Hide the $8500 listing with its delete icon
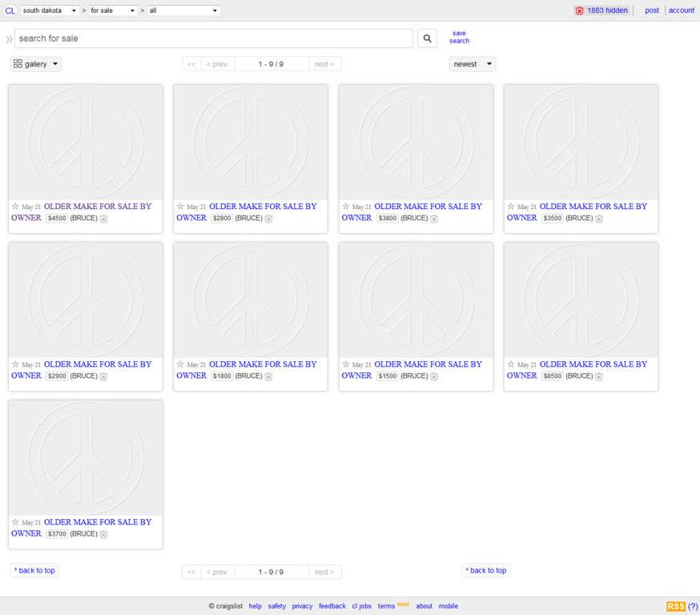Viewport: 700px width, 615px height. [x=598, y=376]
